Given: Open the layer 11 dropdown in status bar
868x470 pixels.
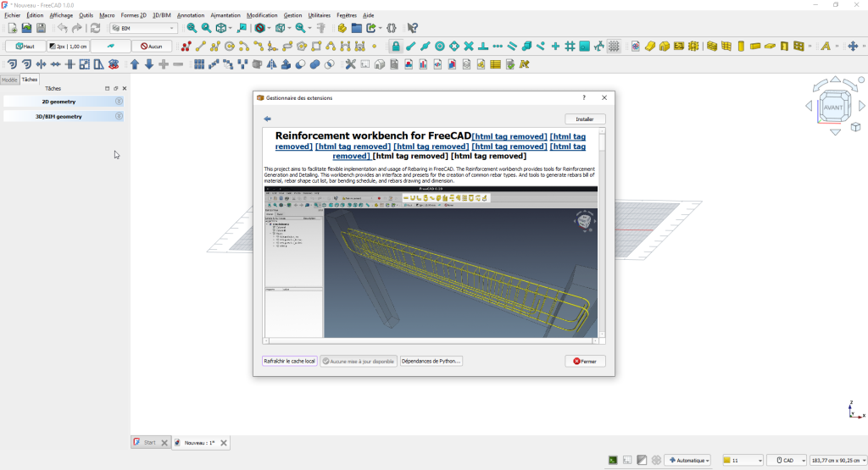Looking at the screenshot, I should click(743, 460).
